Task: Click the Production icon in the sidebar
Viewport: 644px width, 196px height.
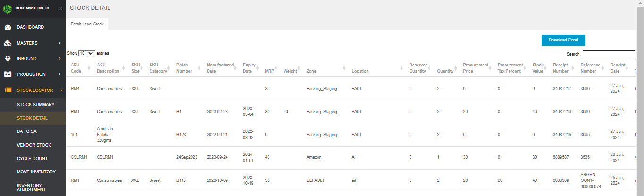Action: (8, 74)
